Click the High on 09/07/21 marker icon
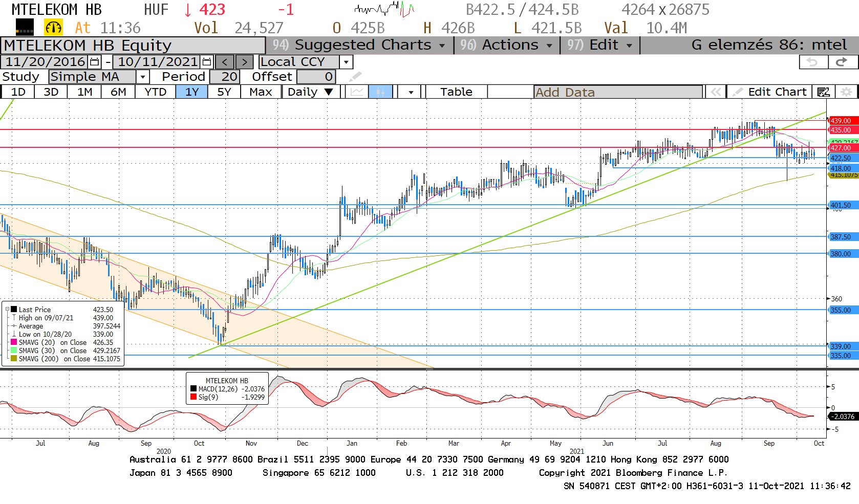This screenshot has width=859, height=504. click(14, 318)
